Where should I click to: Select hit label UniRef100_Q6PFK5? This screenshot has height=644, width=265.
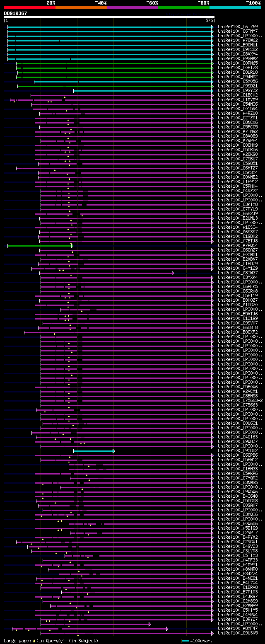coord(238,286)
